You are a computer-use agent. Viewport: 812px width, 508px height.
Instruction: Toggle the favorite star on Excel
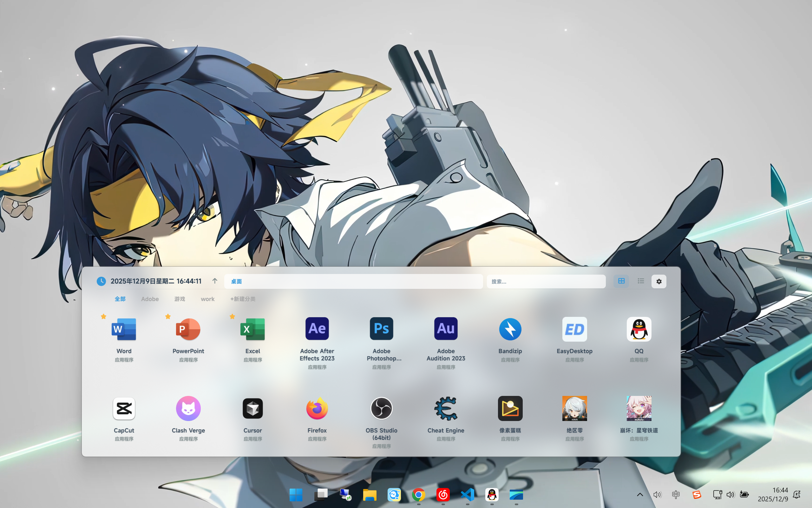[232, 317]
